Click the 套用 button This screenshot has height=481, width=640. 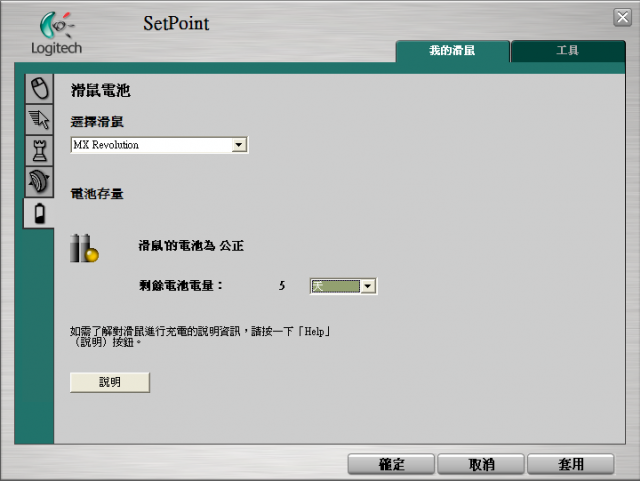571,464
